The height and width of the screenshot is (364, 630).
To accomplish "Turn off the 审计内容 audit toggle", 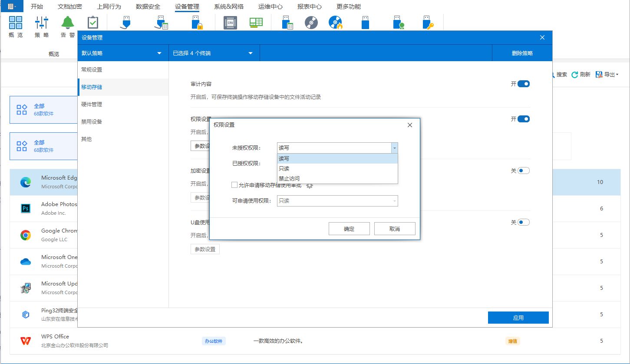I will point(524,84).
